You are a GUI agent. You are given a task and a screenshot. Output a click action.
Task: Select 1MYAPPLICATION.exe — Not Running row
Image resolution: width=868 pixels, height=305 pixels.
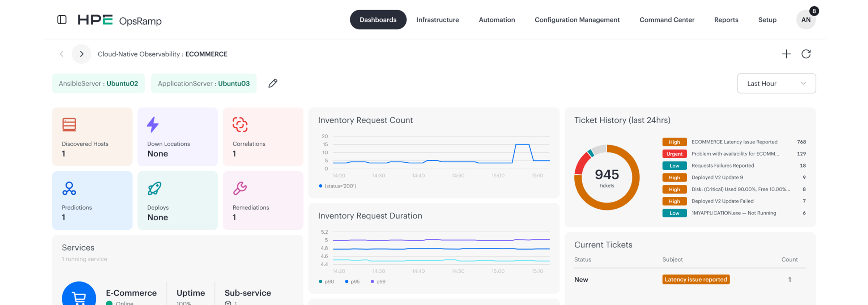(x=734, y=213)
